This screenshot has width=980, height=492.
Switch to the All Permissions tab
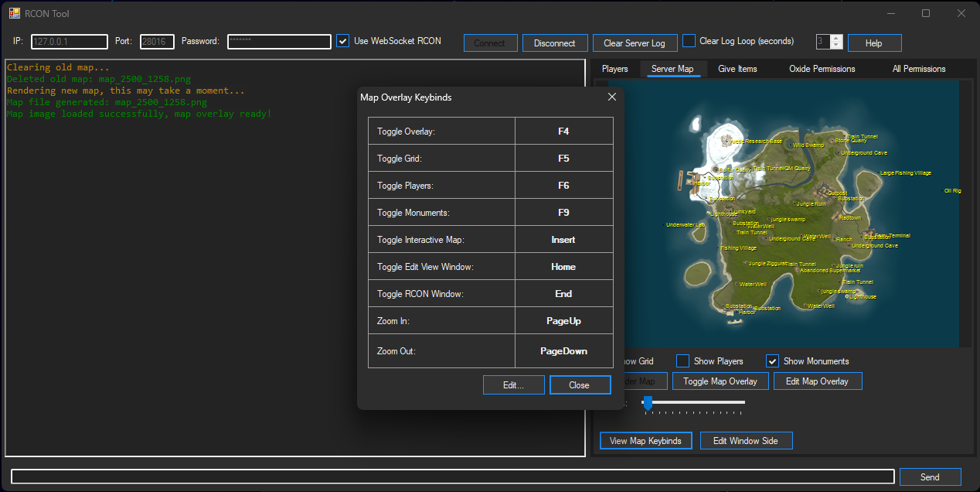(x=919, y=69)
